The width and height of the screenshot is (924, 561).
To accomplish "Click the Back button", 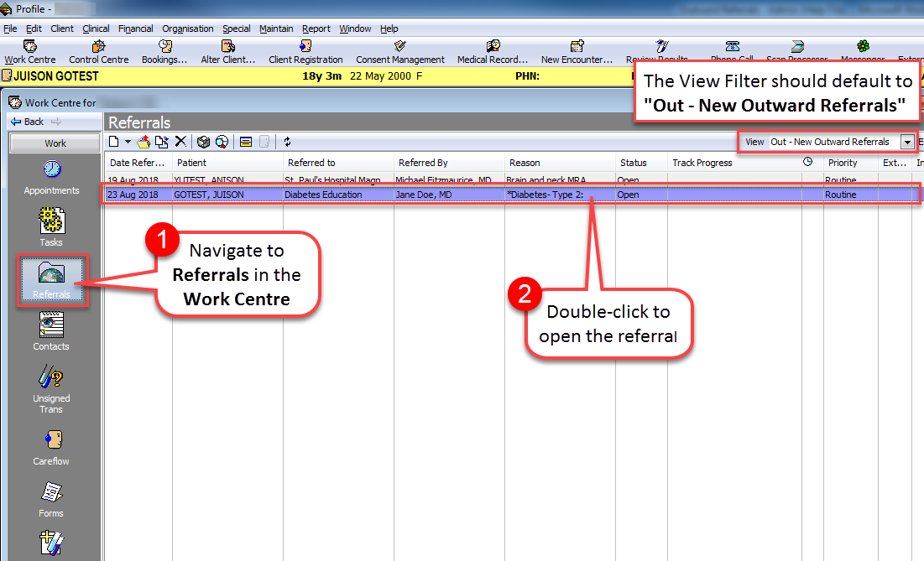I will pos(28,122).
